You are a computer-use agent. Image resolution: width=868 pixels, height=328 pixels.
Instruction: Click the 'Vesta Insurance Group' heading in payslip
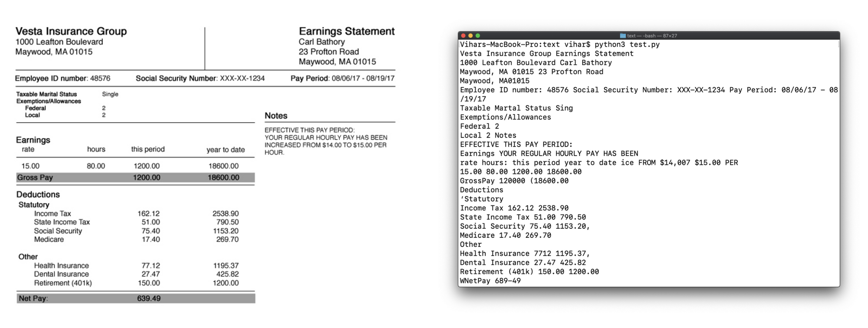(71, 31)
